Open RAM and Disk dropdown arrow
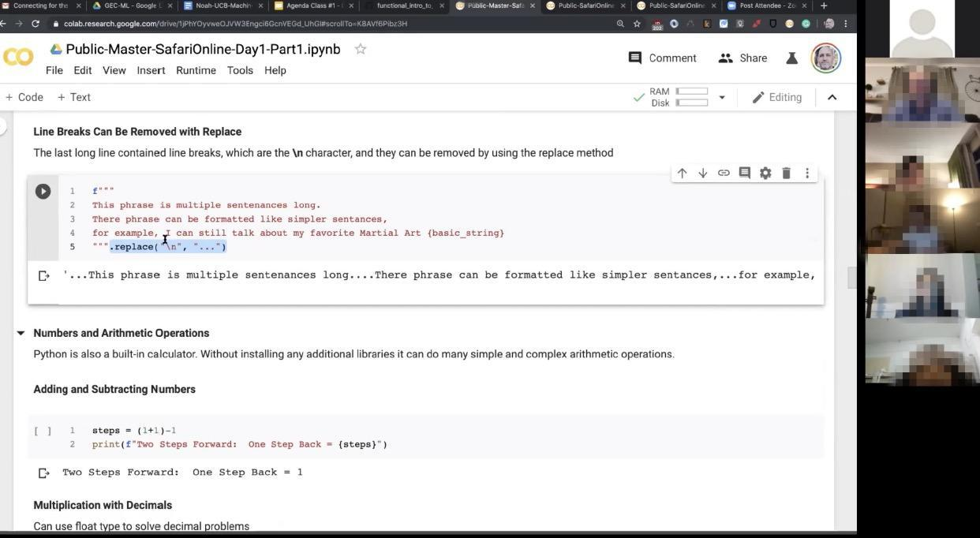The width and height of the screenshot is (980, 538). [721, 98]
